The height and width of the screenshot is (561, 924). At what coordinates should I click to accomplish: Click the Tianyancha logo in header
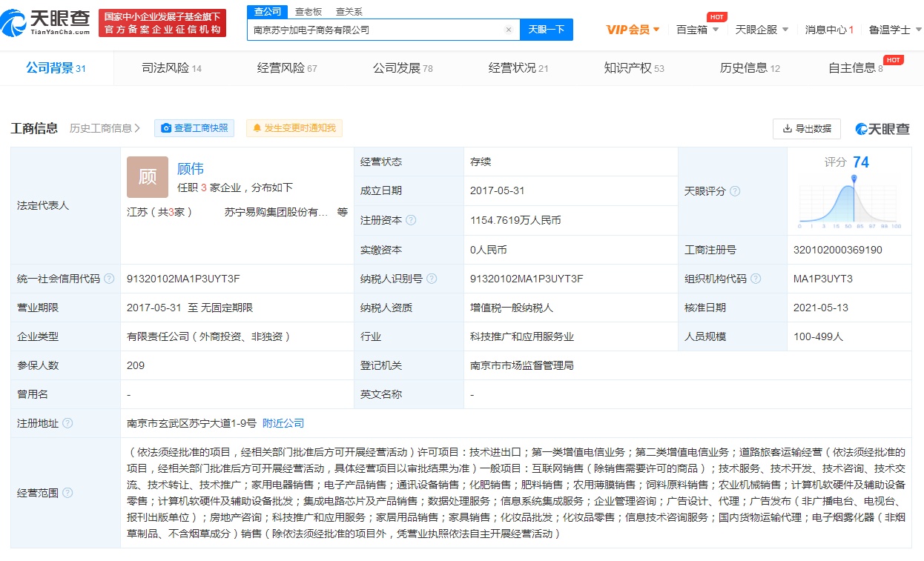coord(46,23)
